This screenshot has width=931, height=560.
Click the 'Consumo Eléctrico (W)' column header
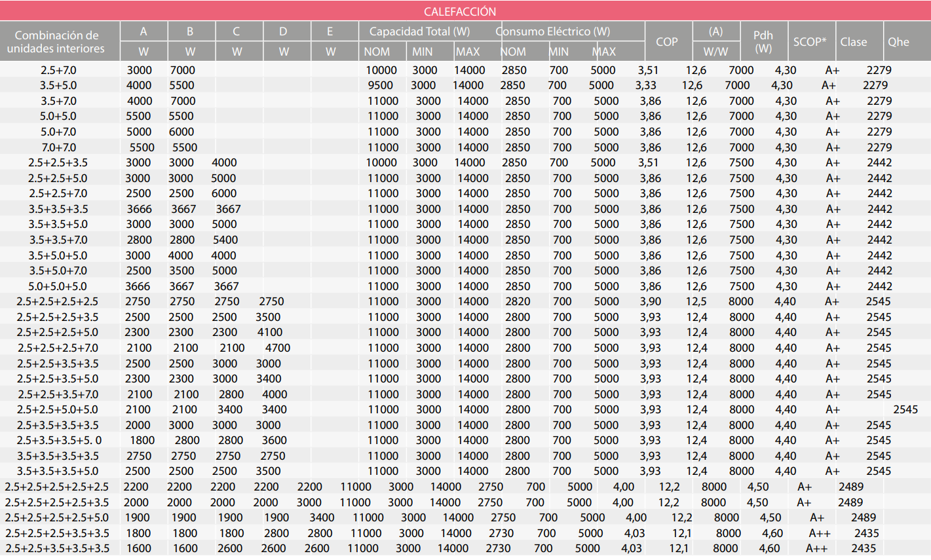pyautogui.click(x=553, y=31)
